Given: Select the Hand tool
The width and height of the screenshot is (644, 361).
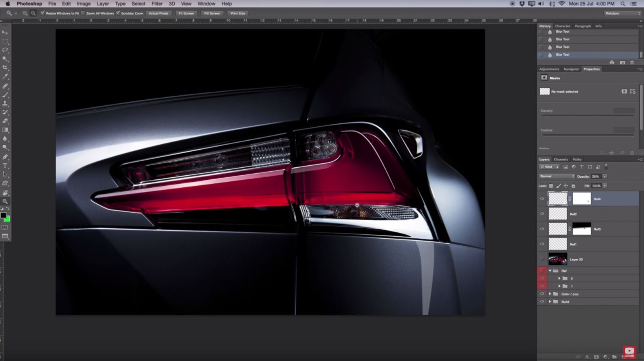Looking at the screenshot, I should [5, 193].
